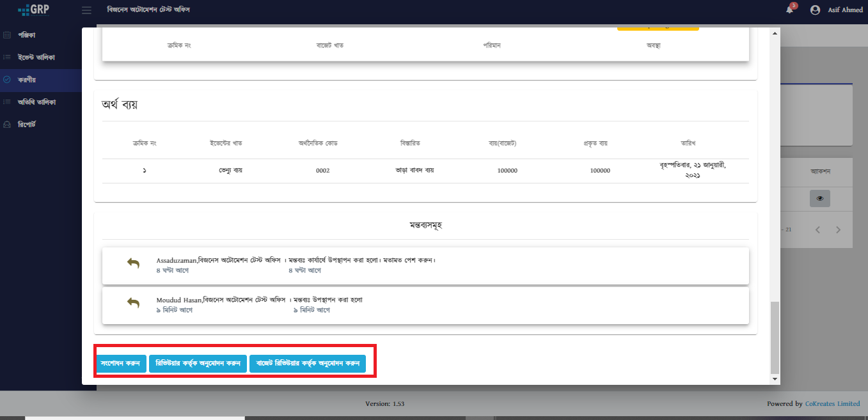Viewport: 868px width, 420px height.
Task: Click the পরিমান column header
Action: point(492,46)
